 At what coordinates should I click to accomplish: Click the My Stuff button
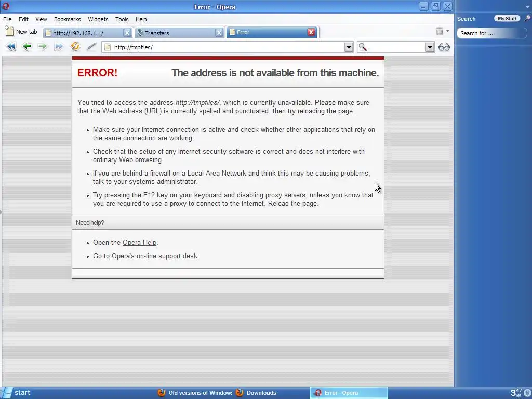pos(507,18)
